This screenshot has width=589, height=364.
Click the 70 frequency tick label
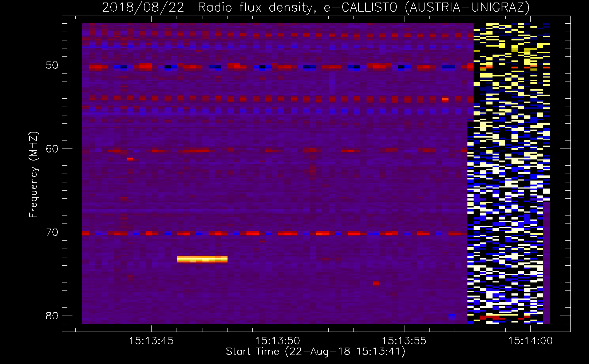click(52, 232)
